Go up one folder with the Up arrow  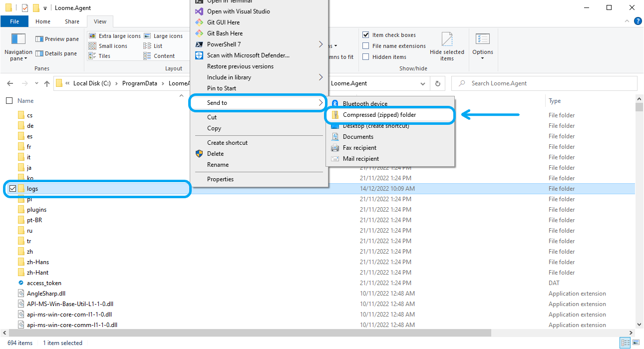tap(47, 83)
